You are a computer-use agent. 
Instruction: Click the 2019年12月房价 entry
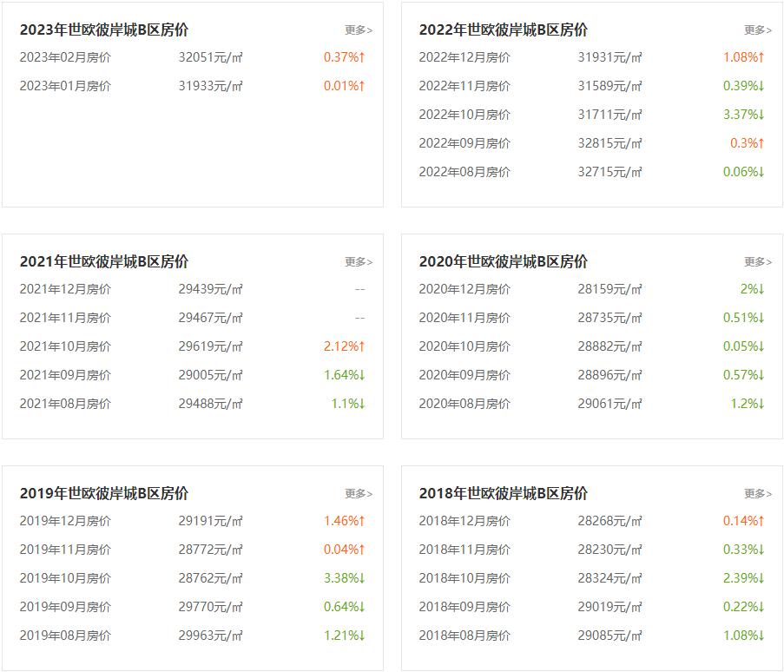tap(66, 521)
